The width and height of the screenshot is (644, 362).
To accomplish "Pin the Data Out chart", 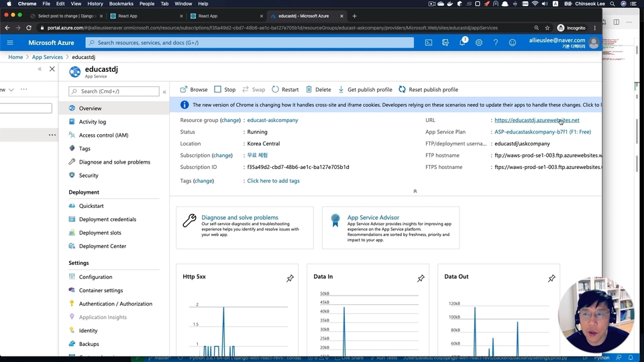I will 551,278.
